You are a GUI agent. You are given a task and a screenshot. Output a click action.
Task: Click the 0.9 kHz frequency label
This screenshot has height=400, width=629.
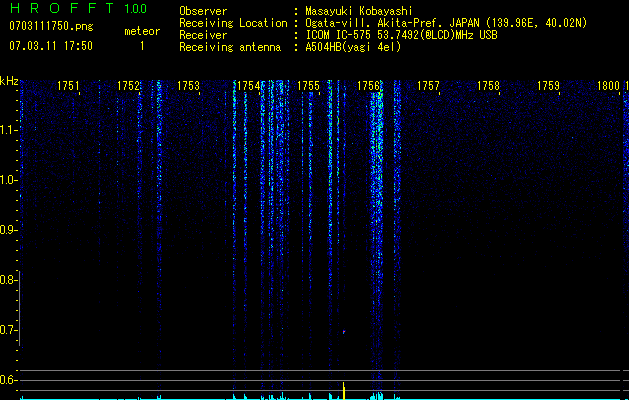point(8,230)
